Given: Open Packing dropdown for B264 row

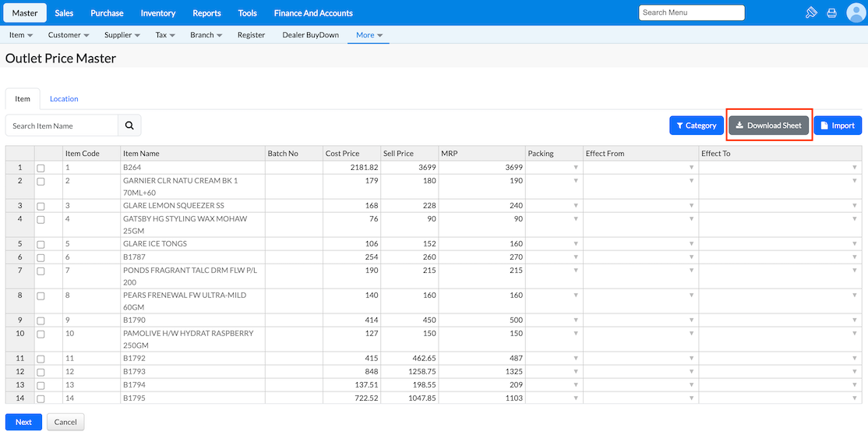Looking at the screenshot, I should click(576, 168).
